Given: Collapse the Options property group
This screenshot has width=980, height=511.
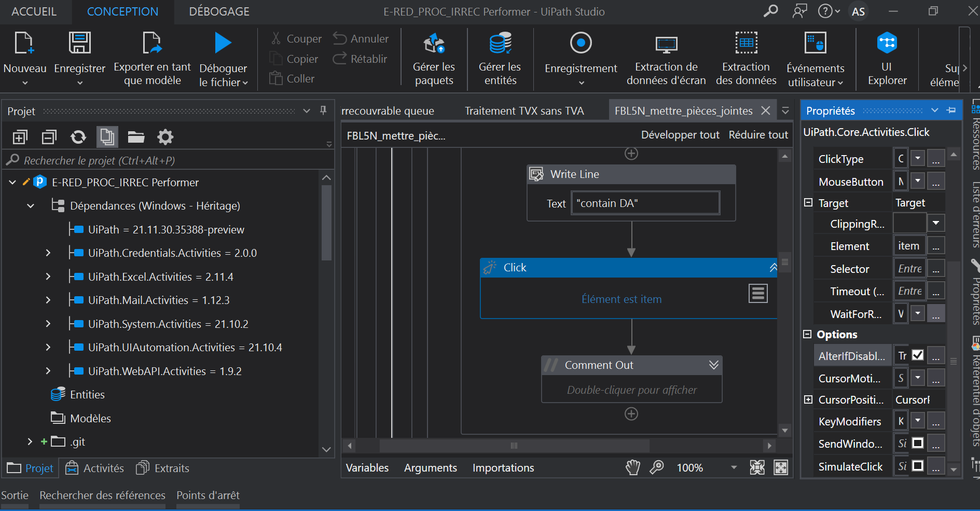Looking at the screenshot, I should pyautogui.click(x=807, y=334).
